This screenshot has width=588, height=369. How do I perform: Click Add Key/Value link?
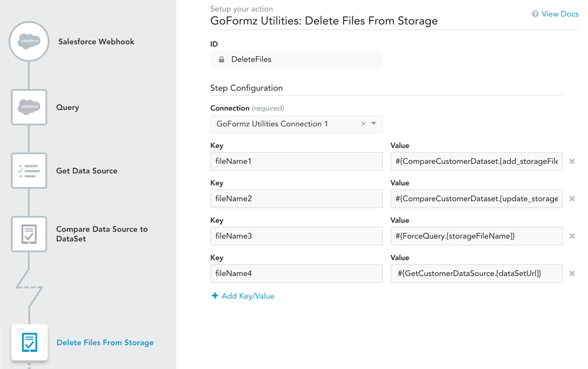click(243, 296)
